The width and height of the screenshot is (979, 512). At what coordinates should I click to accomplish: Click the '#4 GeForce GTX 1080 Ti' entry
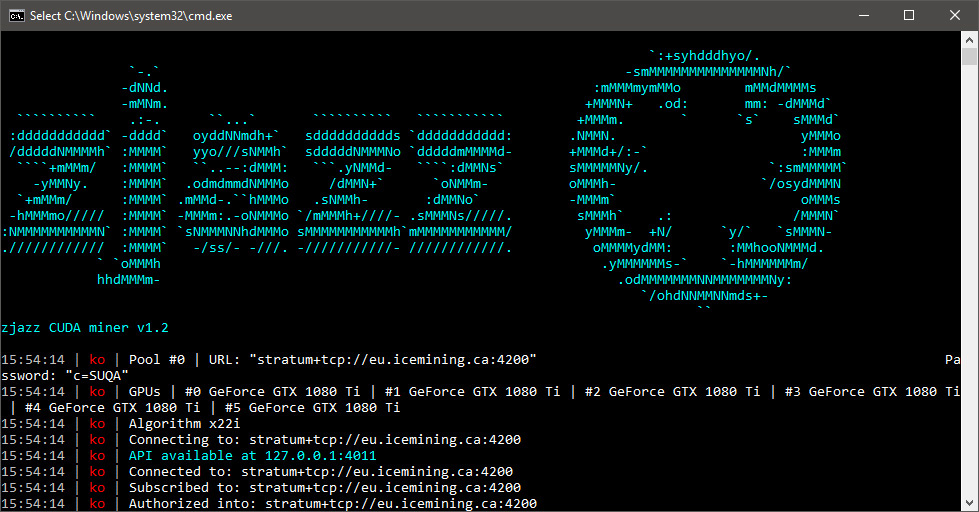click(x=112, y=408)
